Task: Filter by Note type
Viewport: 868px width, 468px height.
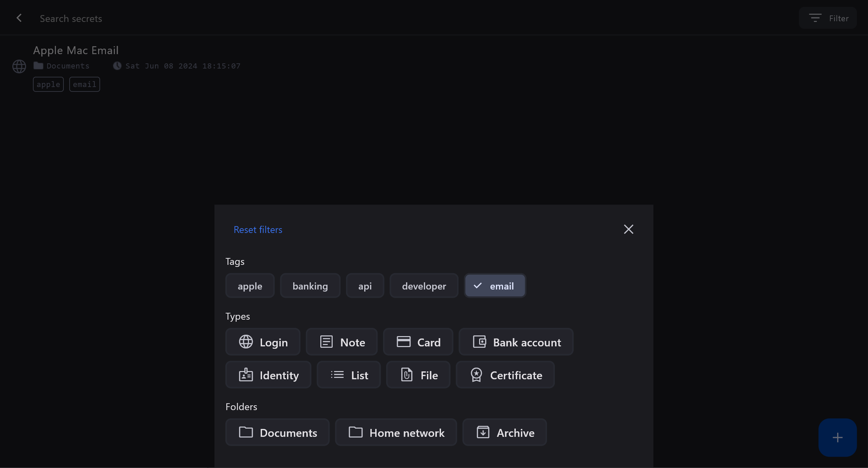Action: tap(342, 342)
